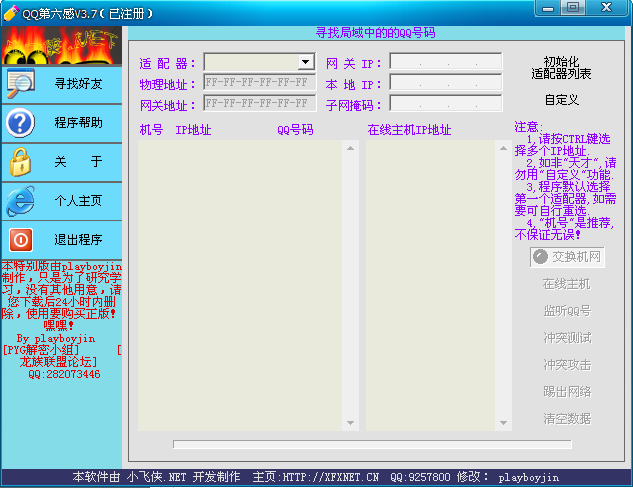The image size is (633, 488).
Task: Click the 交换机网 button
Action: [567, 257]
